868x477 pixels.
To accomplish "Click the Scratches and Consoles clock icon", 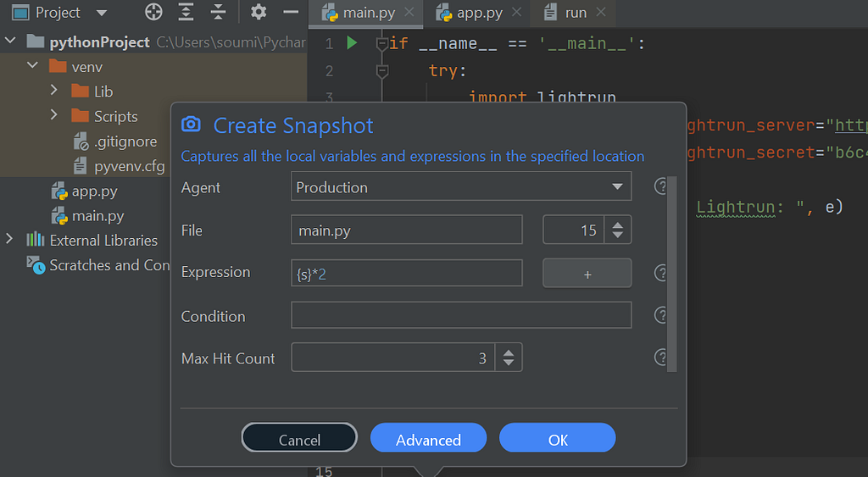I will pyautogui.click(x=36, y=265).
